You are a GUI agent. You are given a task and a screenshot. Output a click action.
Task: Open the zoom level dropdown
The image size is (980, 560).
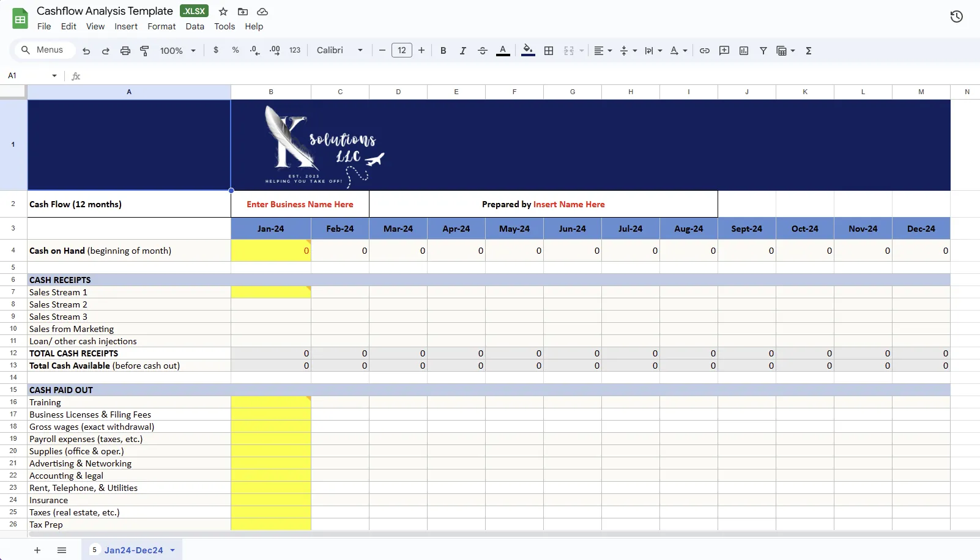coord(177,50)
